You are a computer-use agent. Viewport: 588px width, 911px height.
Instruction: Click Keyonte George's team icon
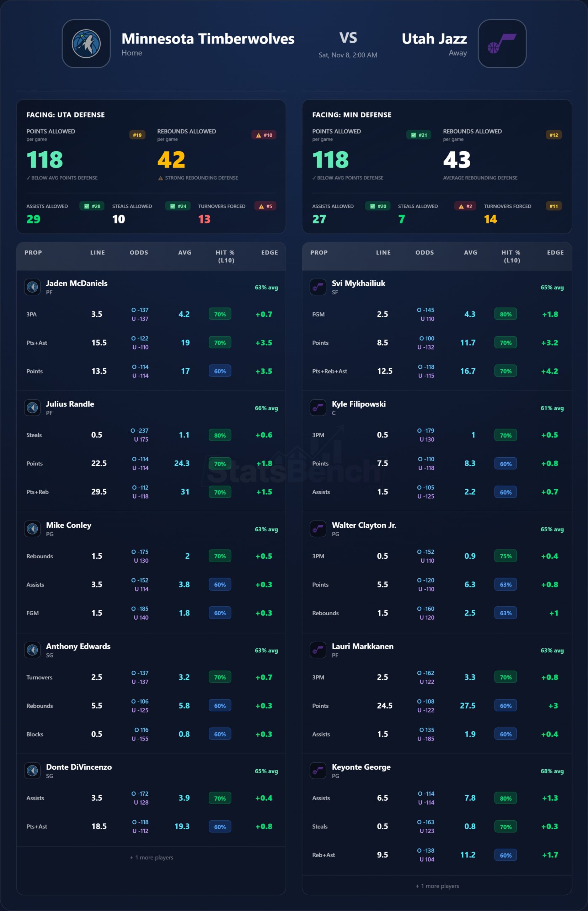click(x=318, y=770)
